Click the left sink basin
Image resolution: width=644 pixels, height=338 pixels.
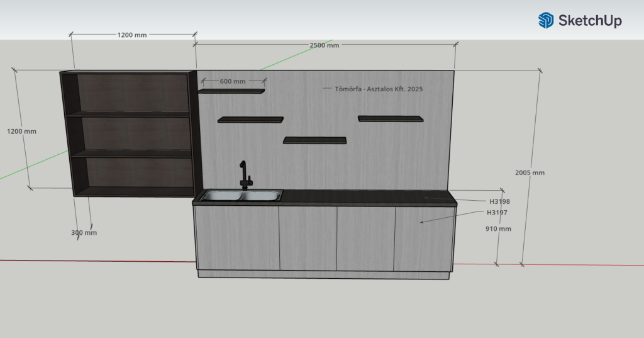tap(220, 196)
